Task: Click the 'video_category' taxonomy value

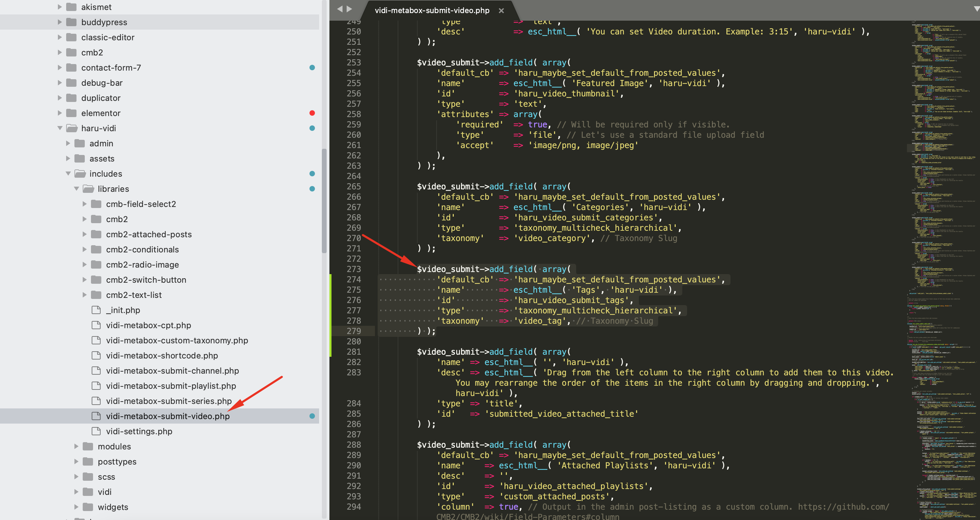Action: pos(552,238)
